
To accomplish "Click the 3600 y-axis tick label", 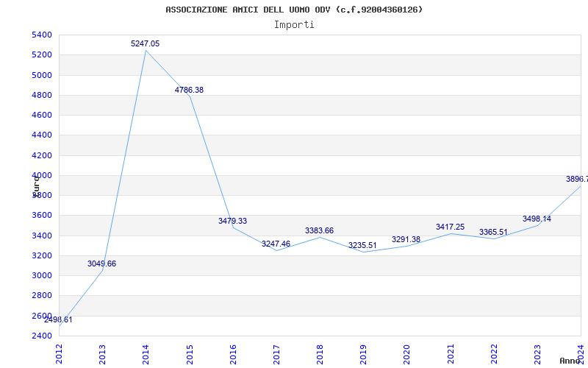I will coord(42,216).
